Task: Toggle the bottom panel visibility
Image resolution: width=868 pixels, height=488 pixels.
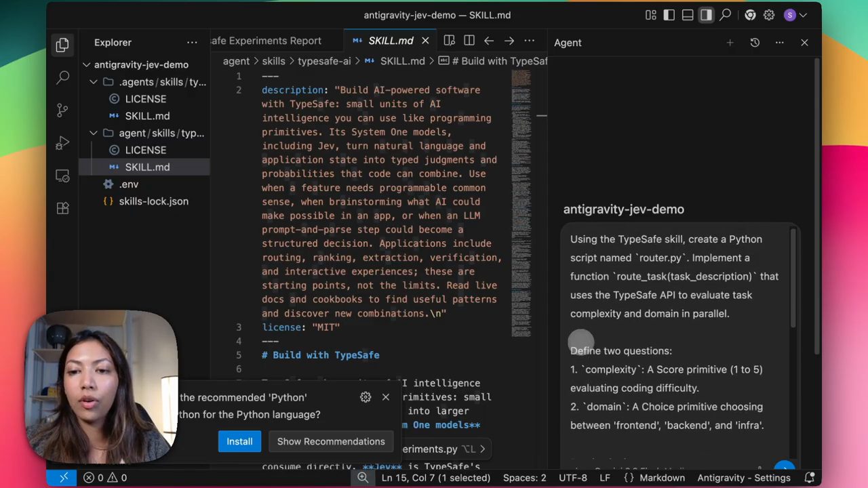Action: tap(688, 15)
